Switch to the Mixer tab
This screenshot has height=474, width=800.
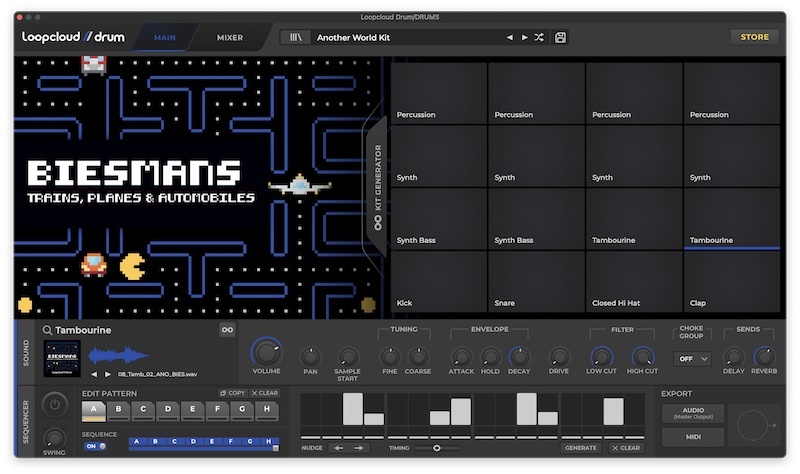[x=230, y=38]
